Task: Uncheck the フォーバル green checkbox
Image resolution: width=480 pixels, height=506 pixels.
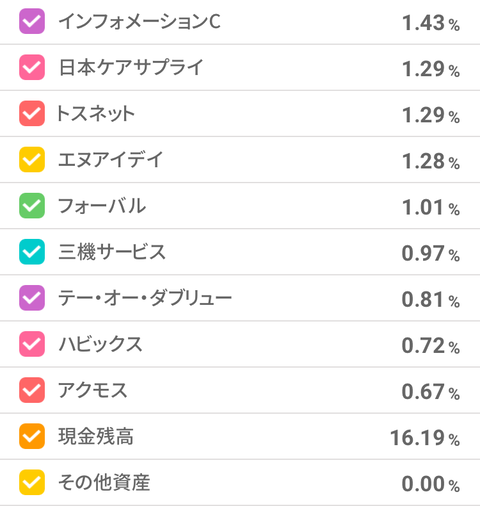Action: click(32, 206)
